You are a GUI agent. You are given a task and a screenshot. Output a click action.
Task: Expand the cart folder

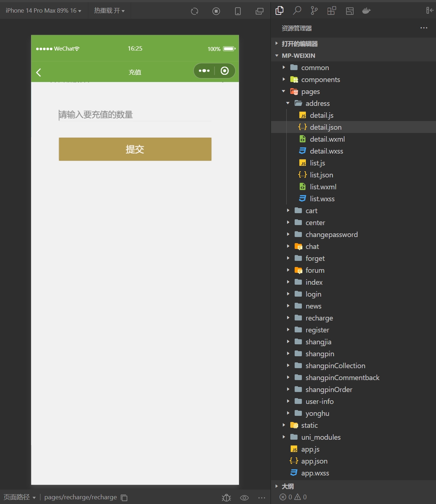point(353,211)
